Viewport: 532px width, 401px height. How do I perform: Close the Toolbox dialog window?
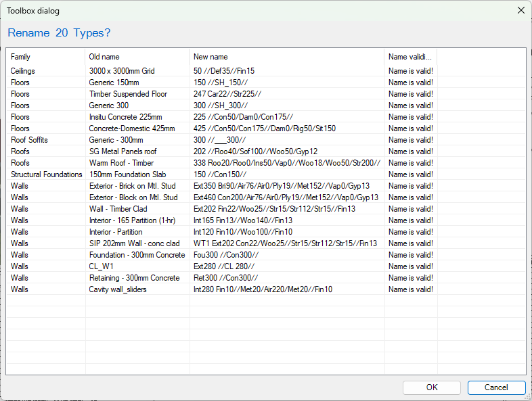click(520, 11)
